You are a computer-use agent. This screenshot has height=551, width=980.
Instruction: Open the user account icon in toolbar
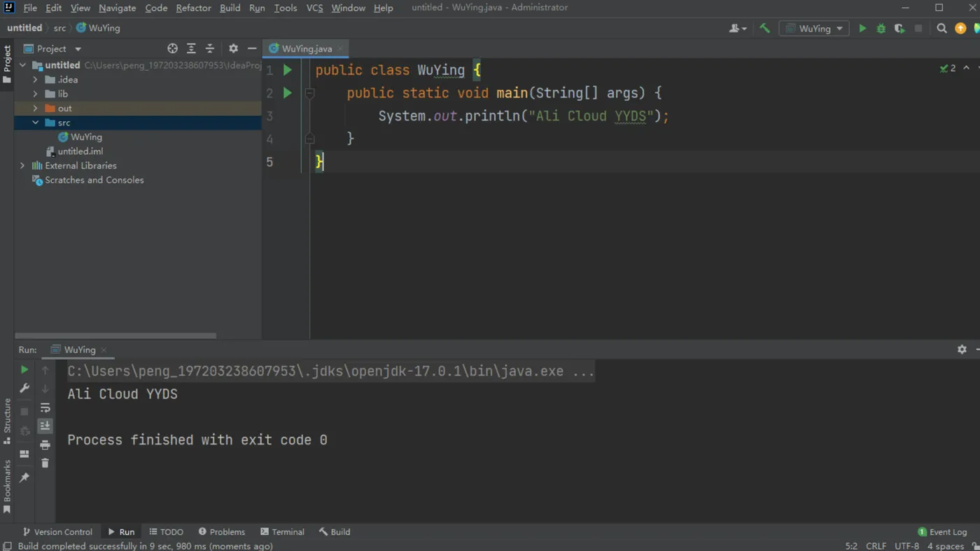coord(737,29)
